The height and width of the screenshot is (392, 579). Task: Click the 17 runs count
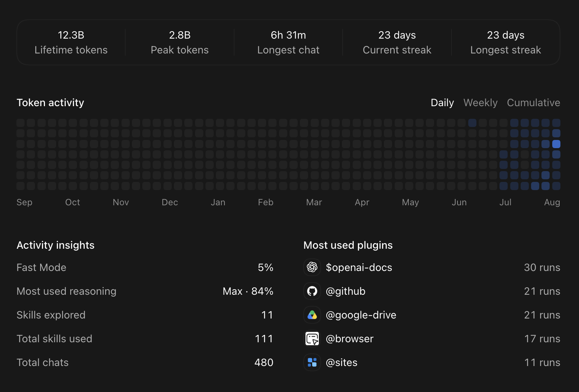(542, 339)
